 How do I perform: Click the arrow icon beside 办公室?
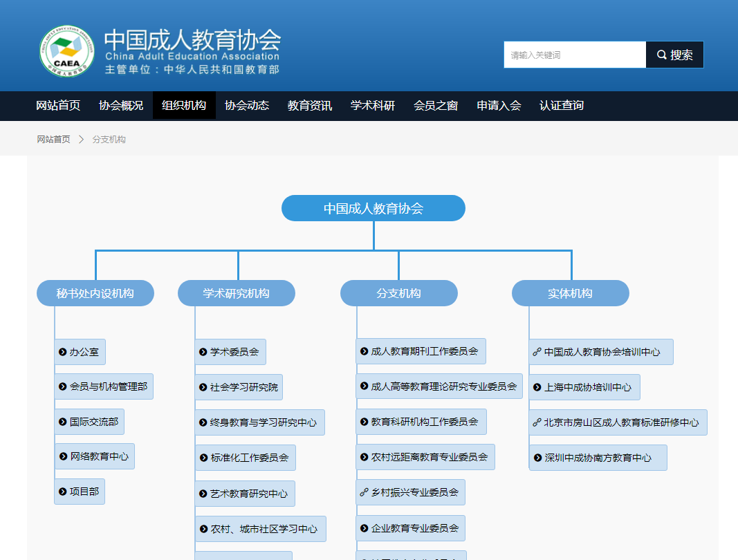(63, 352)
